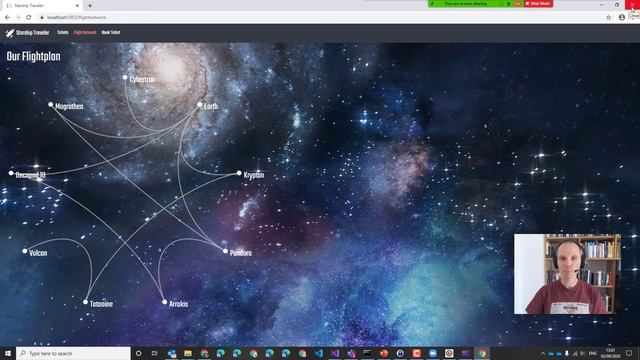Click the Starship Traveler rocket logo
The width and height of the screenshot is (640, 360).
(10, 33)
